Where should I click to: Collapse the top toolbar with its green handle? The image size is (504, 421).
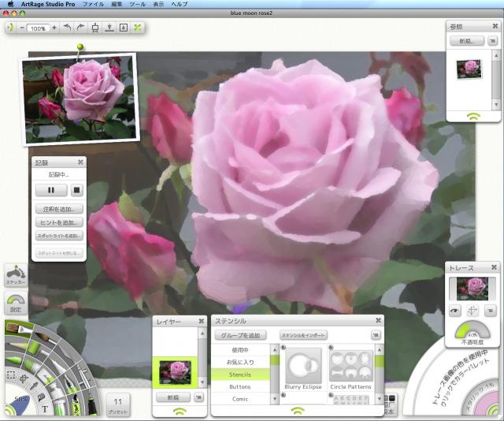10,28
